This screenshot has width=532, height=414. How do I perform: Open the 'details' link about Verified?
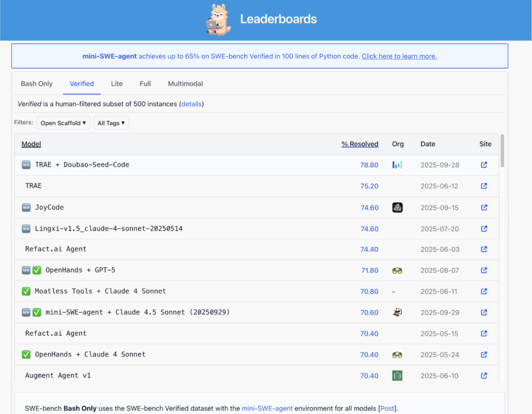tap(191, 104)
